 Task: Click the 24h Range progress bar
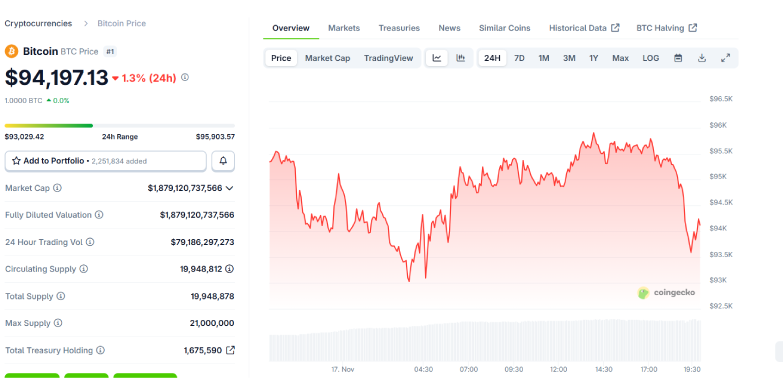point(120,126)
